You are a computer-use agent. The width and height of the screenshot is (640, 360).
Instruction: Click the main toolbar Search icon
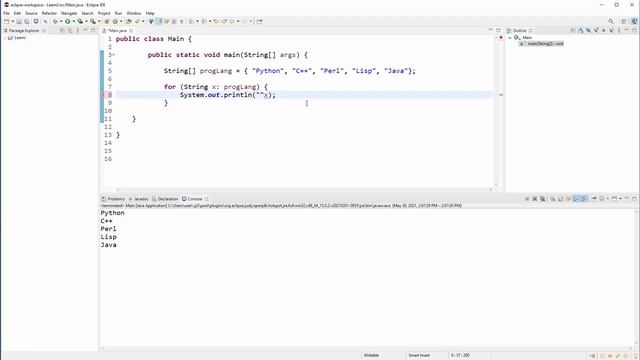click(137, 21)
